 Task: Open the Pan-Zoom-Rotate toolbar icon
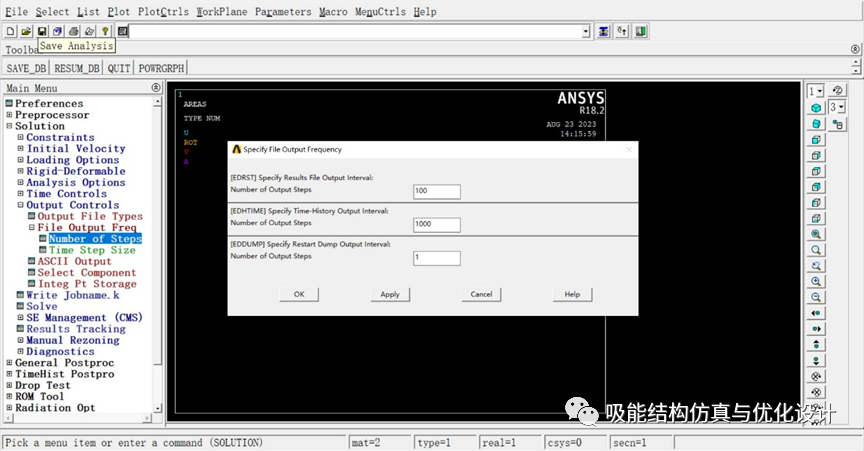pos(57,31)
